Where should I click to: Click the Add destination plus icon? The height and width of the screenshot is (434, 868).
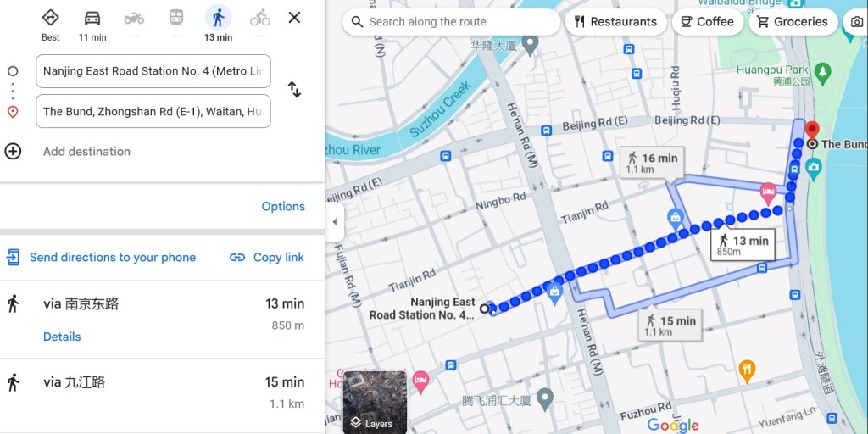point(13,151)
